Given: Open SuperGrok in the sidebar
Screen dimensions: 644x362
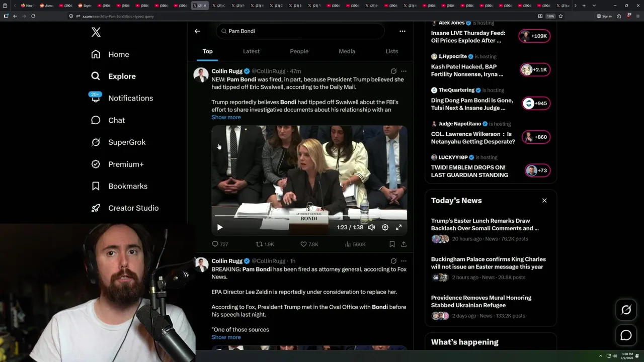Looking at the screenshot, I should (118, 142).
